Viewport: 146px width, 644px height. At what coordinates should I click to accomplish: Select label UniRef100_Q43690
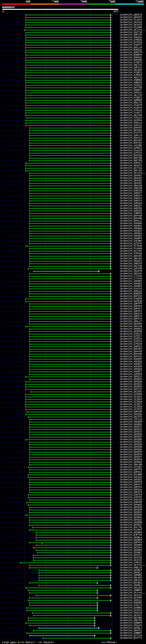pos(131,70)
